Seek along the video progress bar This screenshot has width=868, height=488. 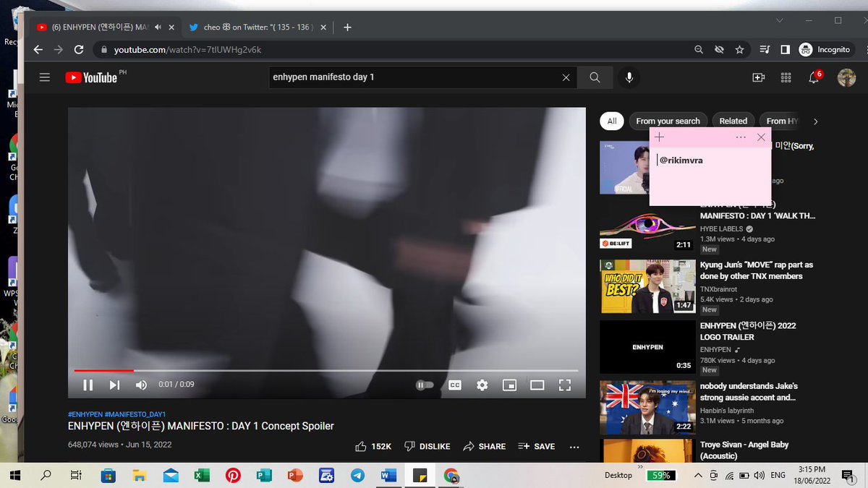(x=326, y=370)
